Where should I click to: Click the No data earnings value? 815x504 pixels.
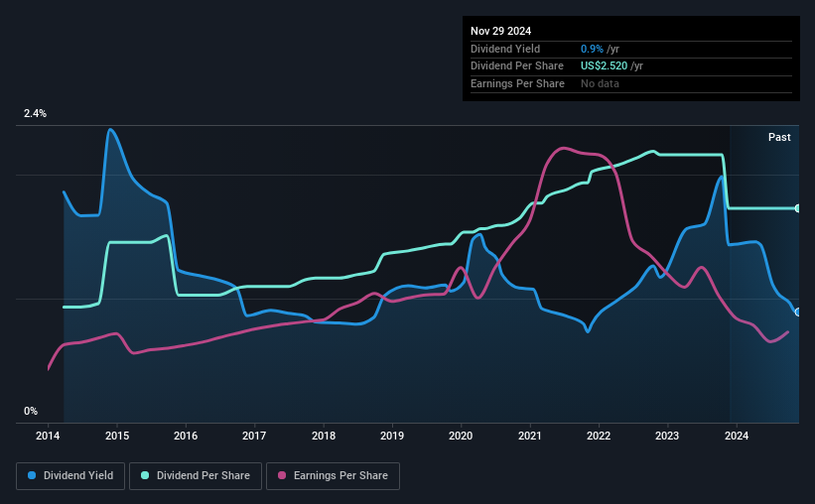[600, 83]
